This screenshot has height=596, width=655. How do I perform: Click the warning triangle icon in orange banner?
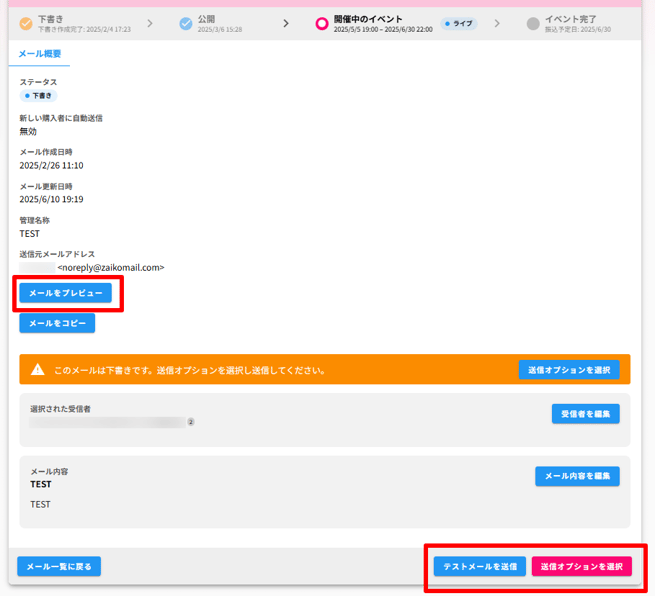tap(38, 370)
